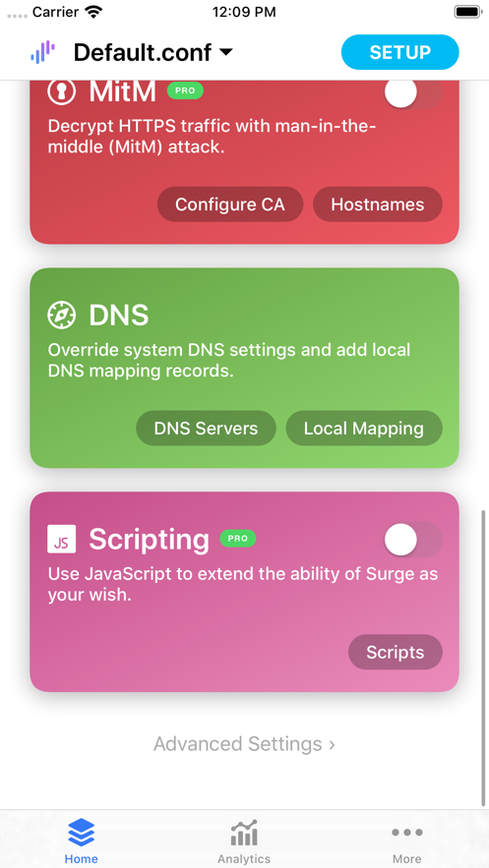489x868 pixels.
Task: Enable the Scripting toggle switch
Action: 413,539
